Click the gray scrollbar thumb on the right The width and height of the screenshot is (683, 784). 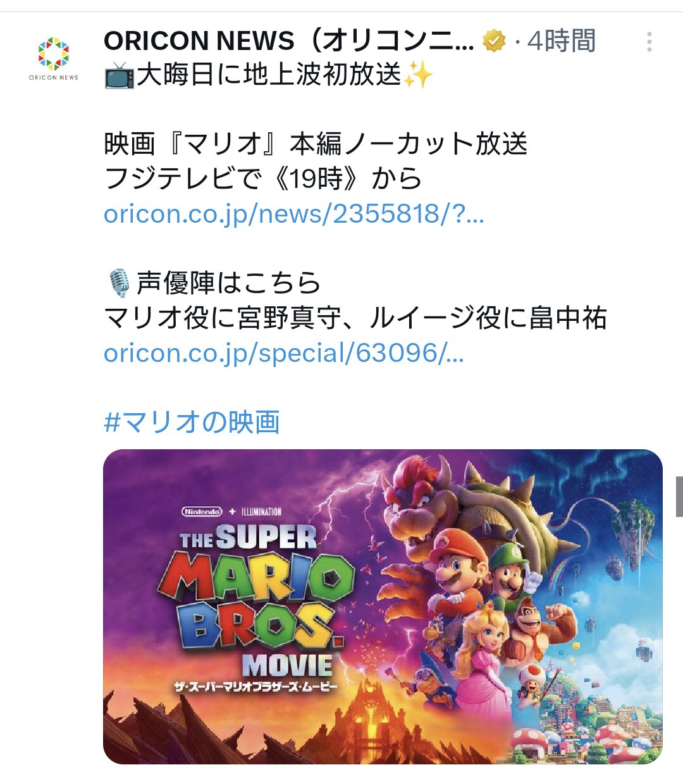click(x=679, y=497)
